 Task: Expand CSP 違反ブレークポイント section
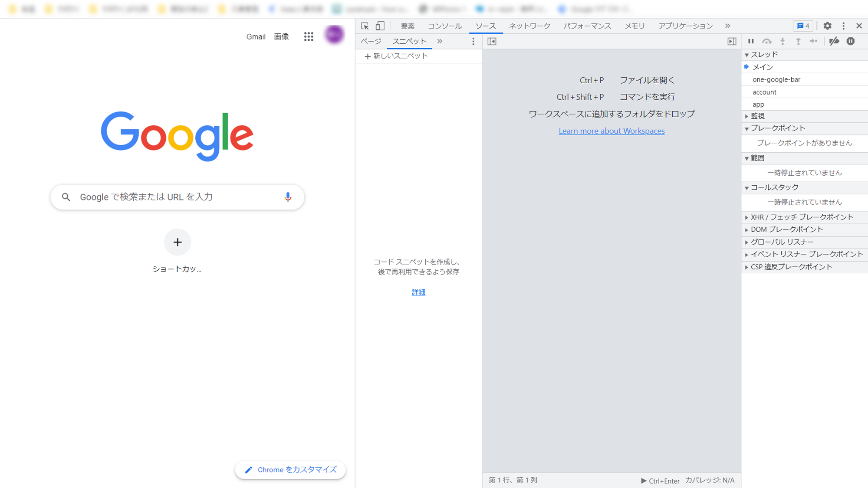click(x=805, y=267)
